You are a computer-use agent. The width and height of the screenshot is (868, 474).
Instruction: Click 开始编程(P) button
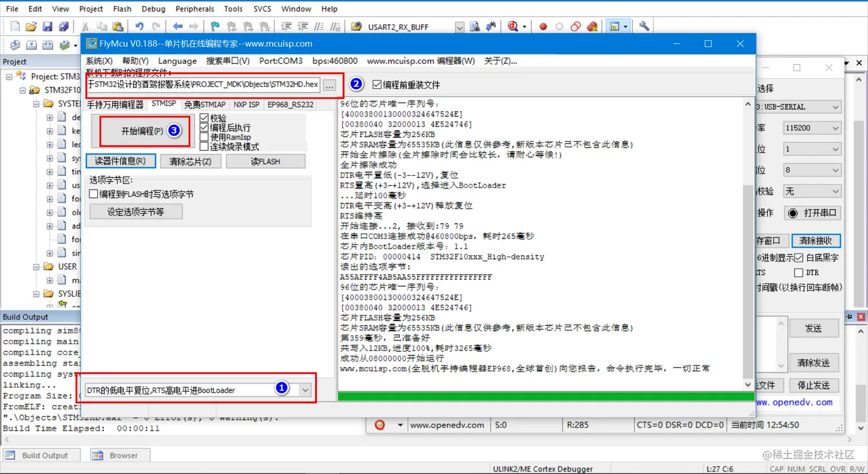pyautogui.click(x=142, y=131)
